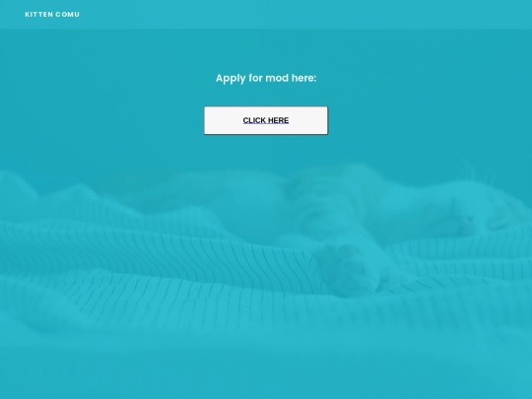Click the word "COMU" in the header
The image size is (532, 399).
pos(68,14)
